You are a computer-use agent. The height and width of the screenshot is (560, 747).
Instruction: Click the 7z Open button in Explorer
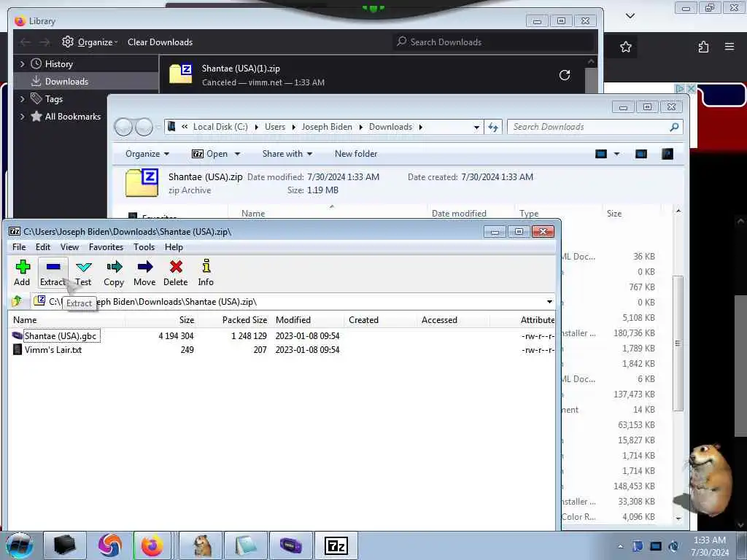point(209,154)
